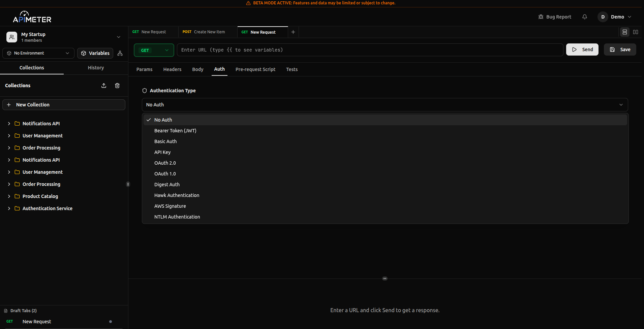Screen dimensions: 644x329
Task: Grab the response panel horizontal resize handle
Action: [x=385, y=278]
